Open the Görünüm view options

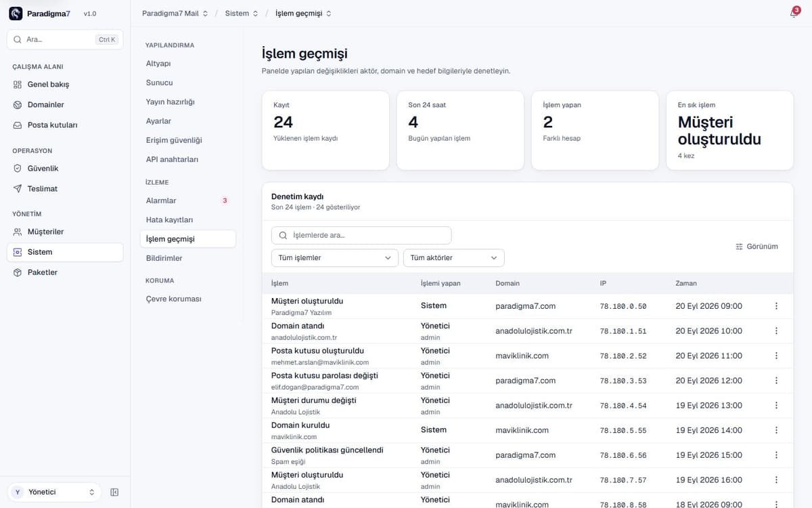point(757,247)
